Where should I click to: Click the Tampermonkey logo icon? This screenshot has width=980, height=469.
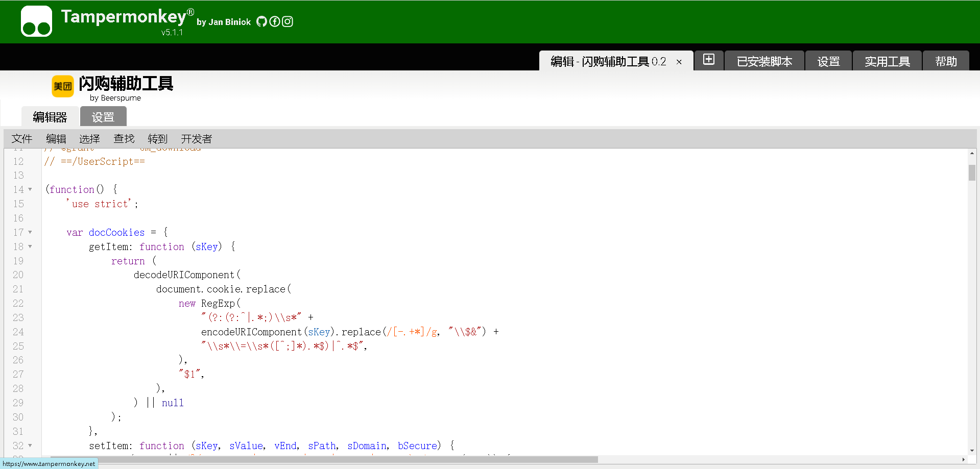point(36,21)
